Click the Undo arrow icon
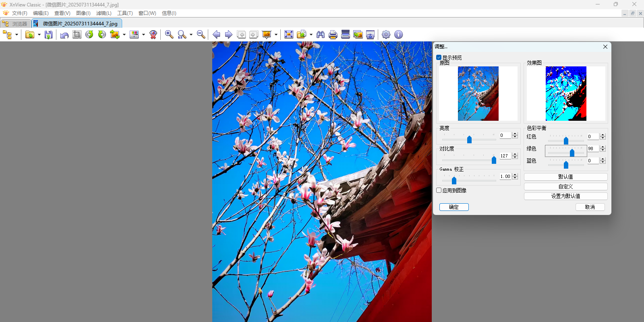The image size is (644, 322). click(x=64, y=35)
